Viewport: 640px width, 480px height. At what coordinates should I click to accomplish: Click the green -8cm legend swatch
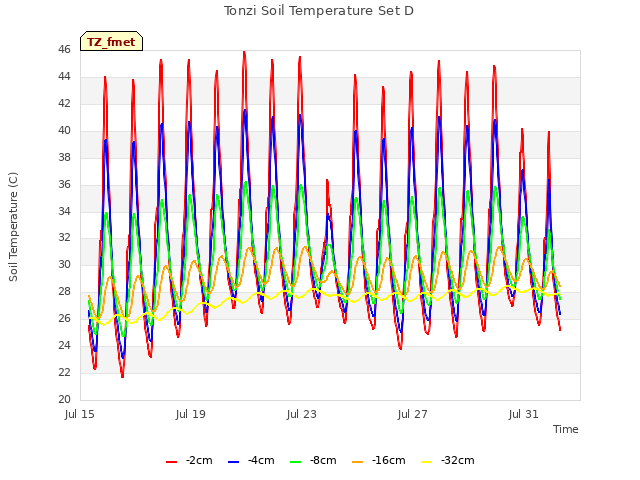tap(296, 462)
